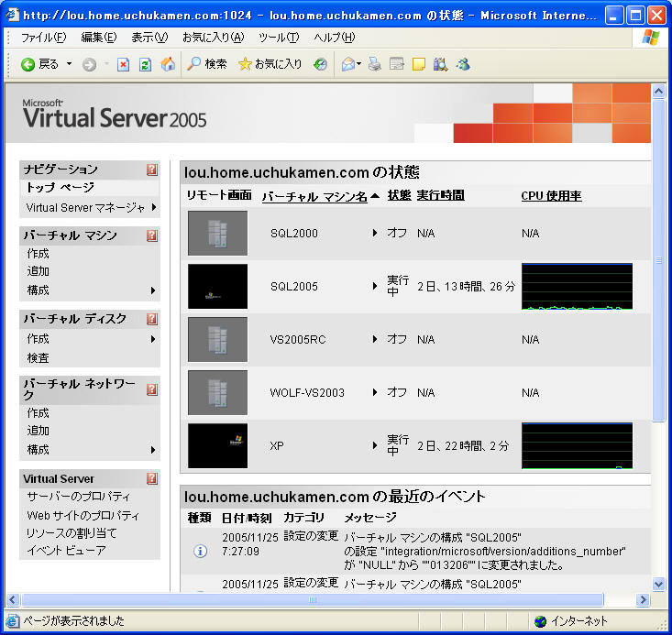Click vertical scrollbar down arrow
The image size is (672, 635).
[x=658, y=584]
